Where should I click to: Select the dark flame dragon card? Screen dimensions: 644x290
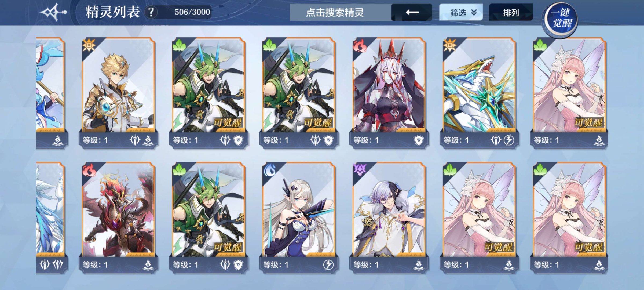(x=118, y=218)
